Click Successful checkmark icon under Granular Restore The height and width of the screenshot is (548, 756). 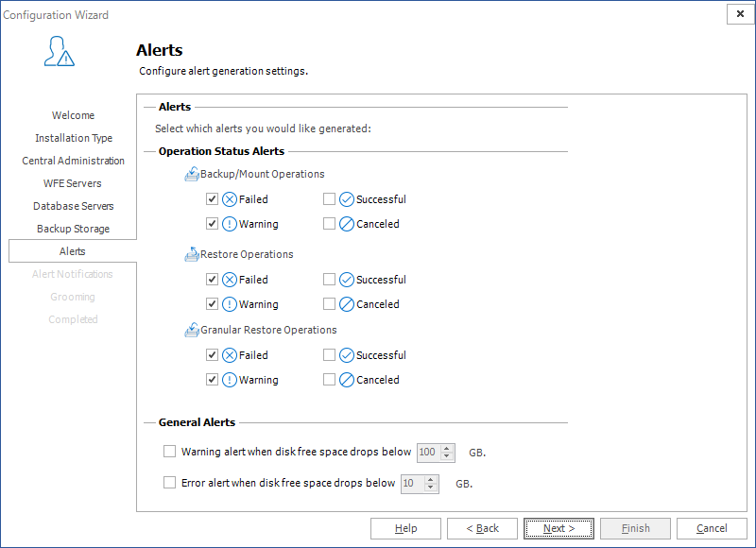pyautogui.click(x=347, y=355)
